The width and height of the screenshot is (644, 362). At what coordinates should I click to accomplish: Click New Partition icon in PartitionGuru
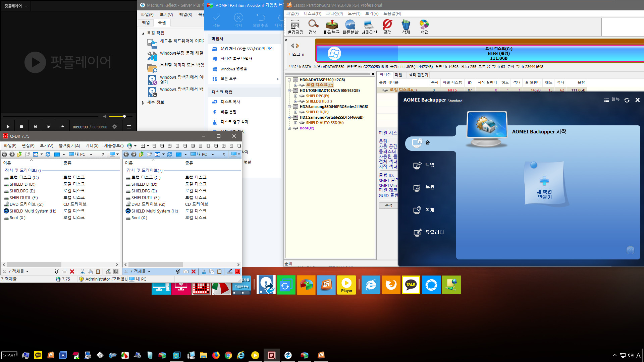[x=369, y=27]
